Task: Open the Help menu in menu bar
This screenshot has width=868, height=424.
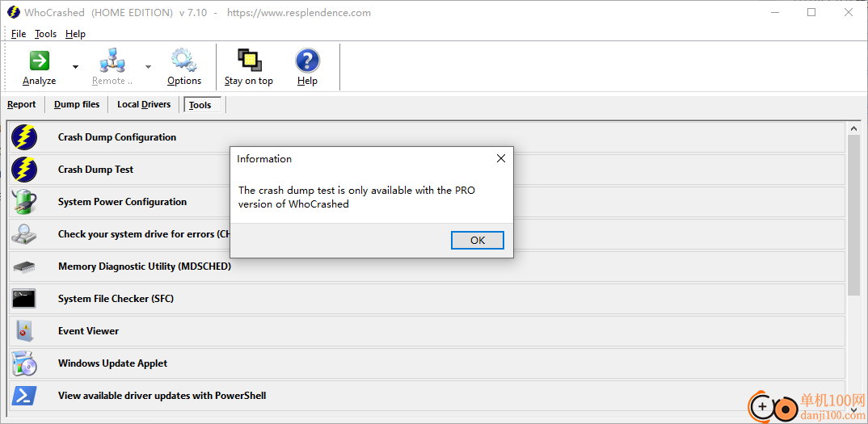Action: click(75, 34)
